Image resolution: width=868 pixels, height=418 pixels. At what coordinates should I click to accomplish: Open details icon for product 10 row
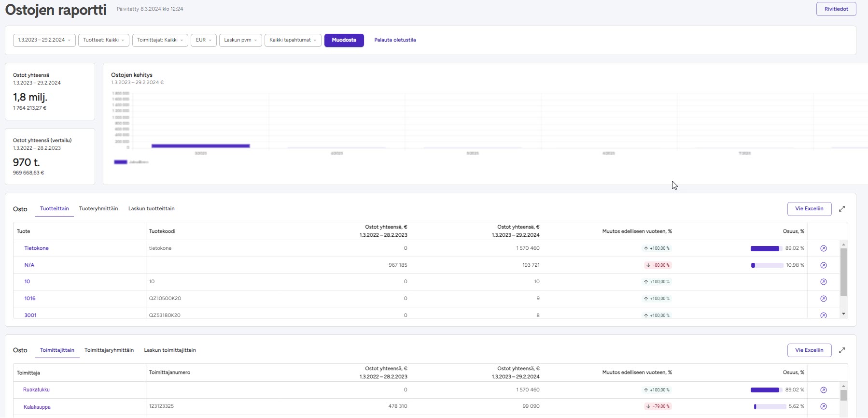coord(824,282)
